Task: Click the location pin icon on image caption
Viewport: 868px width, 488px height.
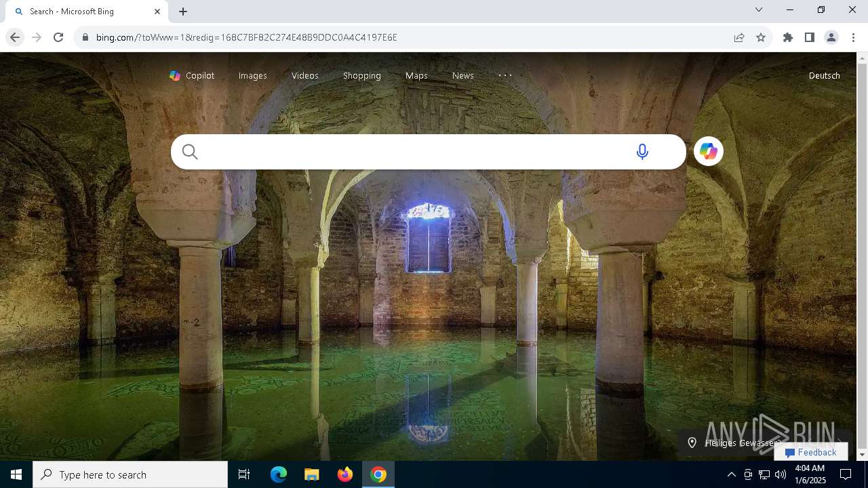Action: (x=692, y=443)
